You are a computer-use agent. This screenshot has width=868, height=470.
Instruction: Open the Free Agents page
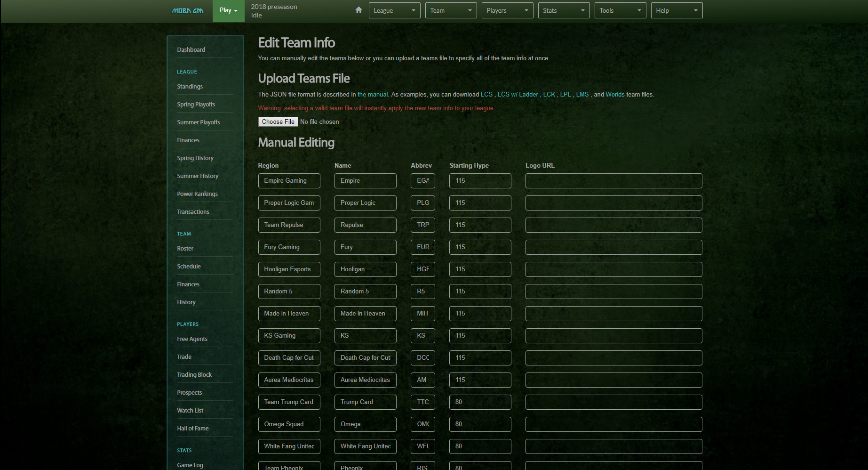tap(192, 339)
